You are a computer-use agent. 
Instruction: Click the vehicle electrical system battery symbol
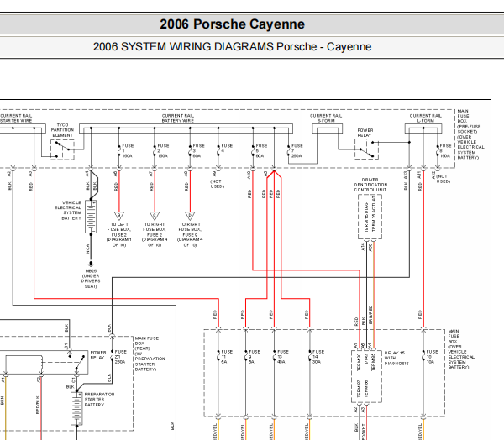coord(91,217)
